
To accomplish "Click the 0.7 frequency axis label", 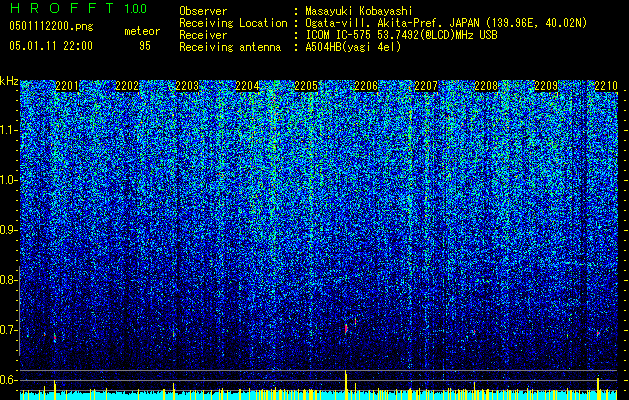I will [x=8, y=330].
